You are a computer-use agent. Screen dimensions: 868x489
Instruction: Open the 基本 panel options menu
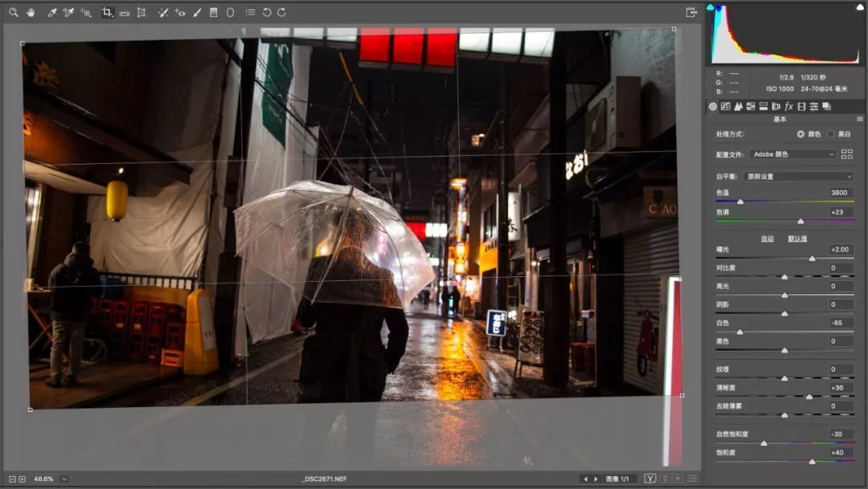point(860,119)
